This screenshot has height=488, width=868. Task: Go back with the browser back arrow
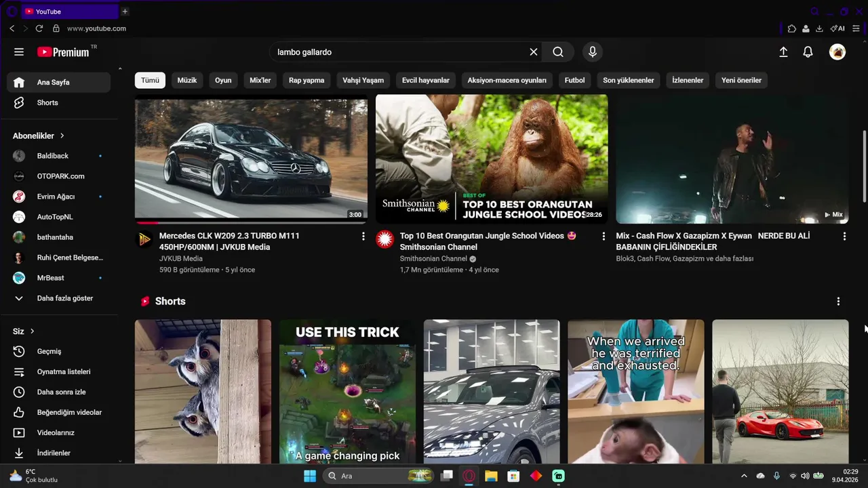(x=12, y=28)
